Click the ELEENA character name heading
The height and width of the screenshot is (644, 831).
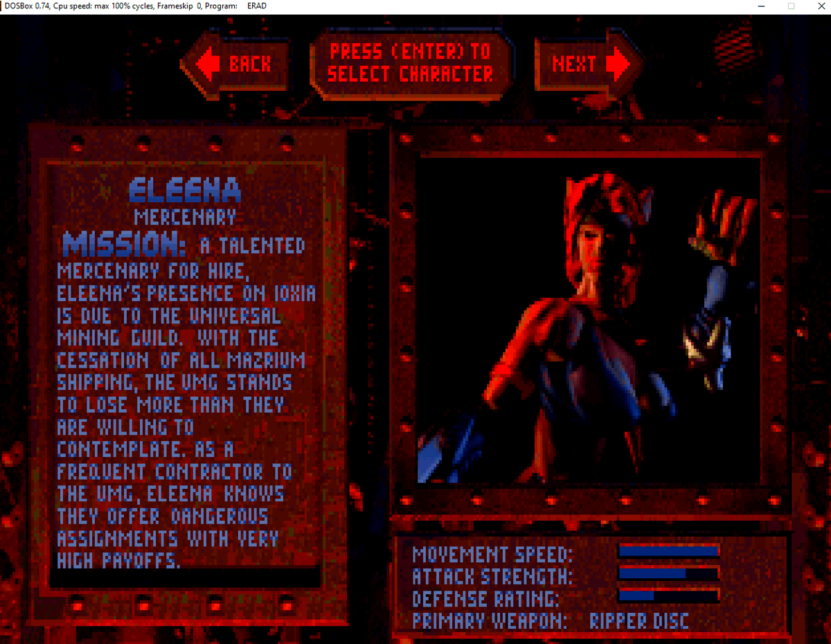(185, 190)
